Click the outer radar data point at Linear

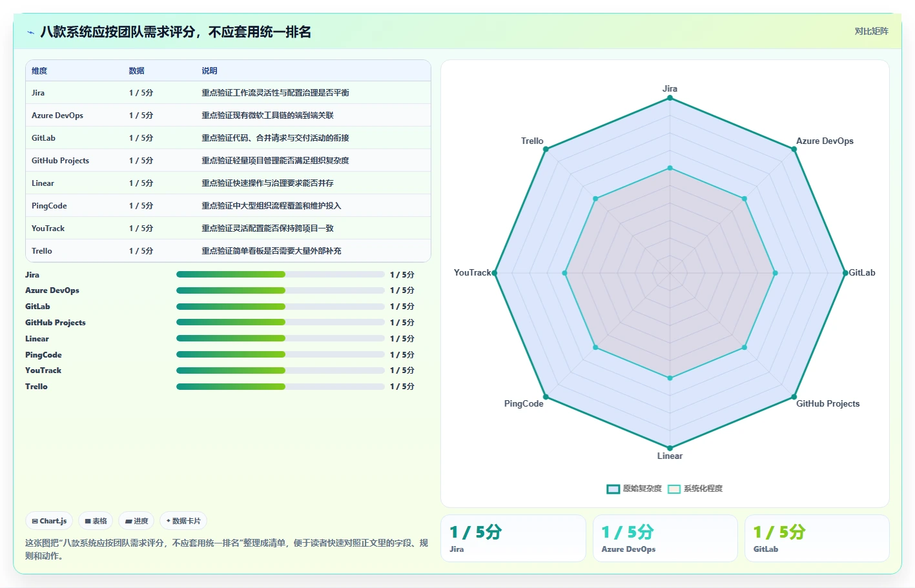(670, 448)
